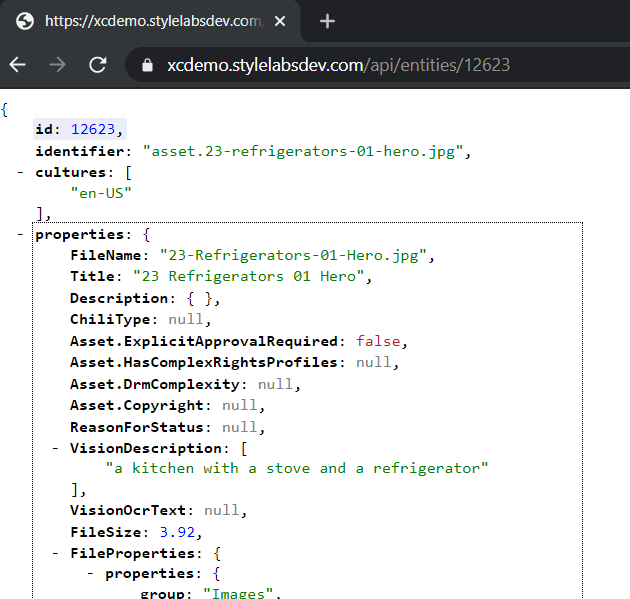Image resolution: width=630 pixels, height=599 pixels.
Task: Click the id key name
Action: [44, 129]
